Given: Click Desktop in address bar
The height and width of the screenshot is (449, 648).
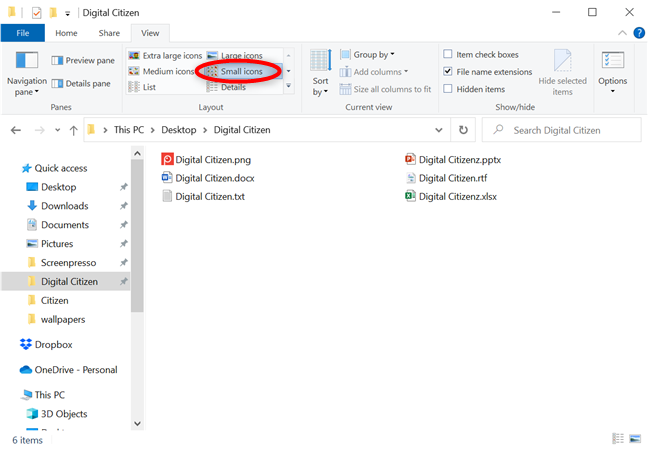Looking at the screenshot, I should pos(179,130).
